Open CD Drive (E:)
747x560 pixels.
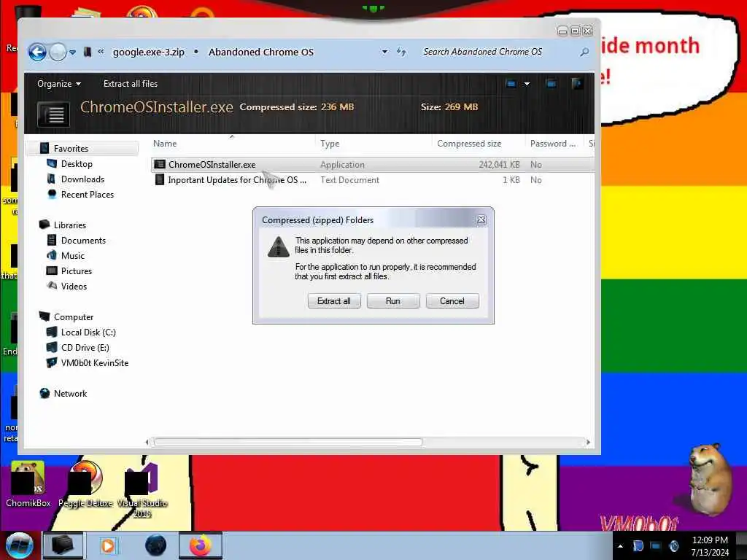(85, 348)
